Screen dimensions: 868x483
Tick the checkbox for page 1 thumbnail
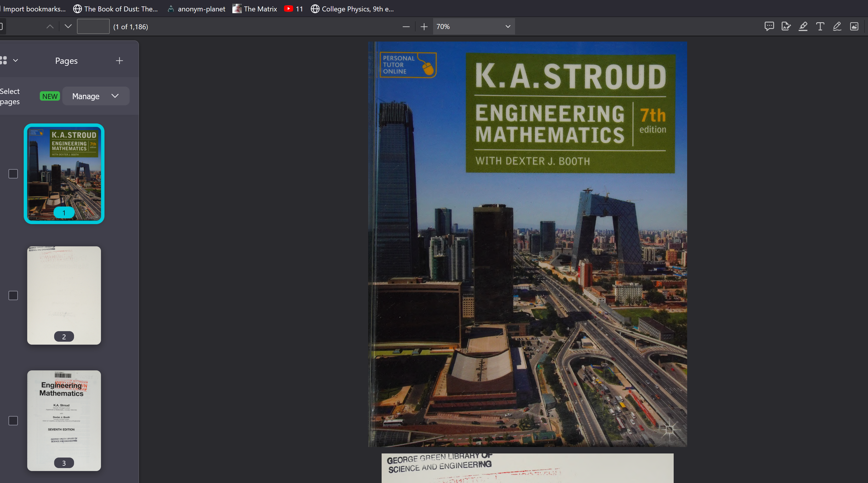pyautogui.click(x=13, y=174)
